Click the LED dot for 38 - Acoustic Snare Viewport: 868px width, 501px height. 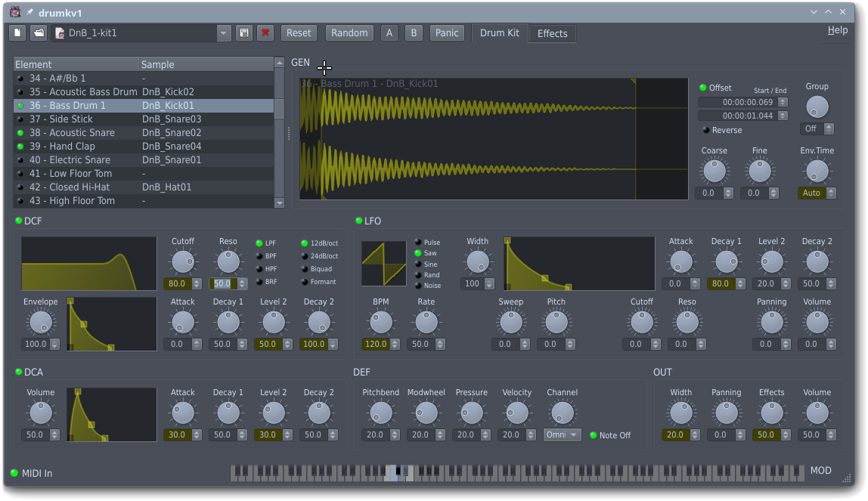[20, 133]
